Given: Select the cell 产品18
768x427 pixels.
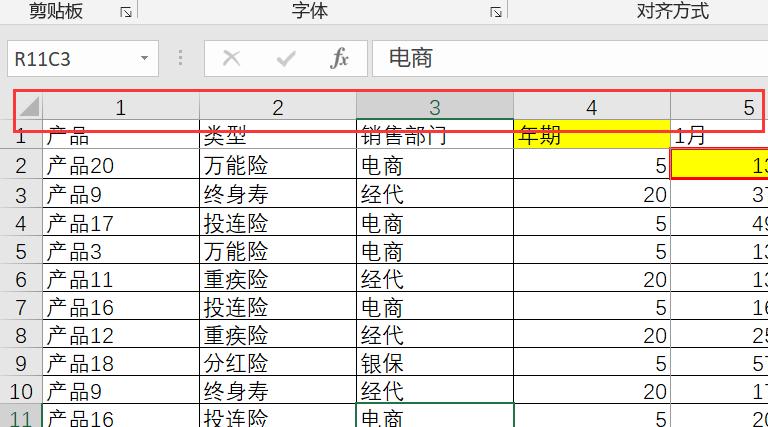Looking at the screenshot, I should (x=121, y=362).
